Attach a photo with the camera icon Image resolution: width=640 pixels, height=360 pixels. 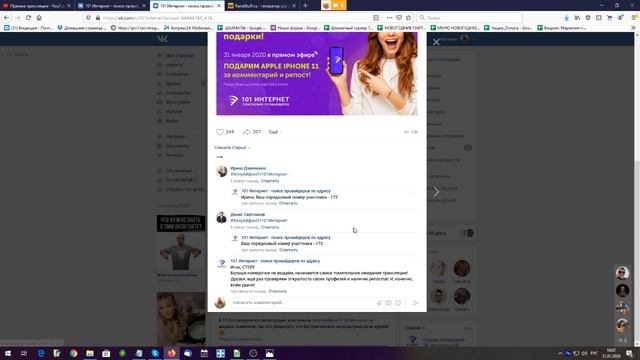(389, 303)
